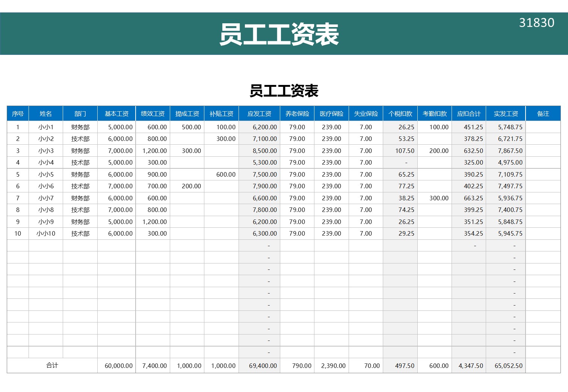The image size is (568, 392).
Task: Click name cell 小小4
Action: tap(46, 162)
